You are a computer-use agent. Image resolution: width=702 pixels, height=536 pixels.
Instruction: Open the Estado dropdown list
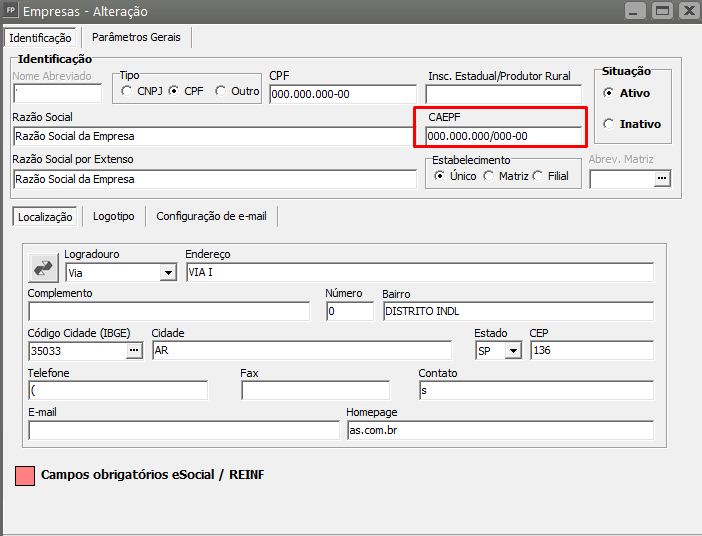[x=513, y=350]
